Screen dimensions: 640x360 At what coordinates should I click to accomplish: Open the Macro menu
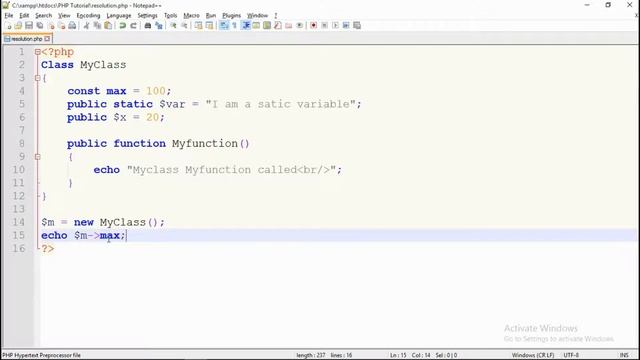click(x=191, y=16)
